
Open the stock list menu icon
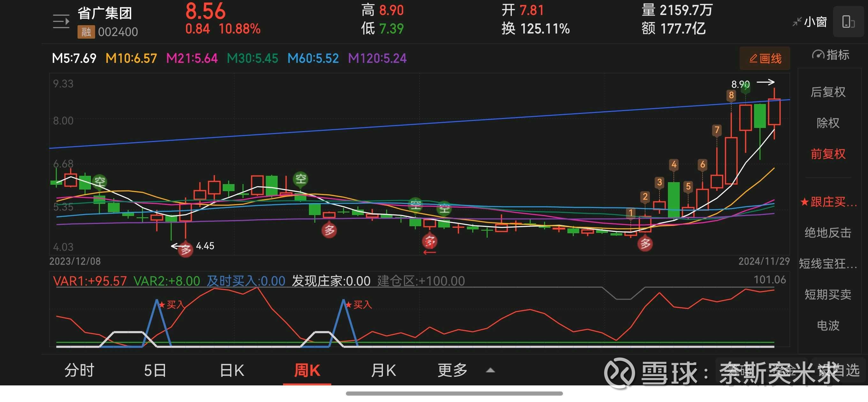point(61,22)
